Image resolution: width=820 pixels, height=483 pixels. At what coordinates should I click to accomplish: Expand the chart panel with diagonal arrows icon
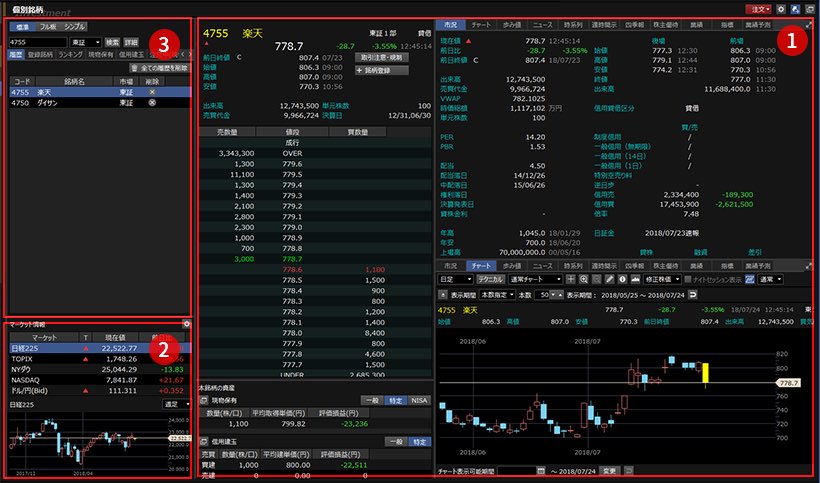pyautogui.click(x=809, y=266)
